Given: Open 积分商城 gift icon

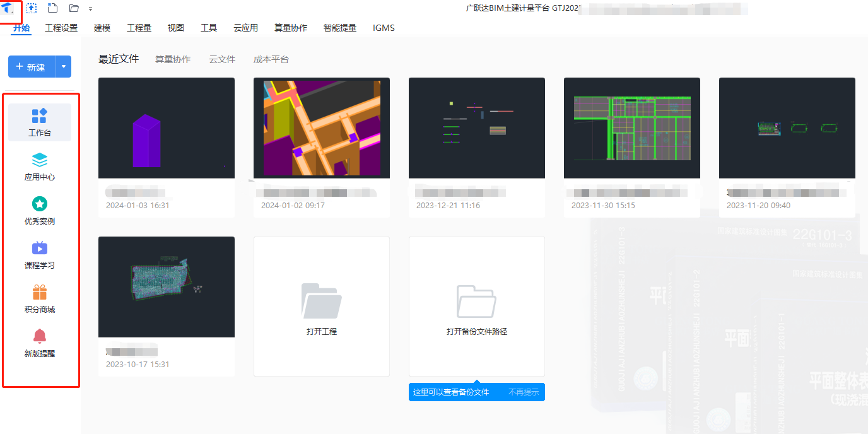Looking at the screenshot, I should pos(40,293).
